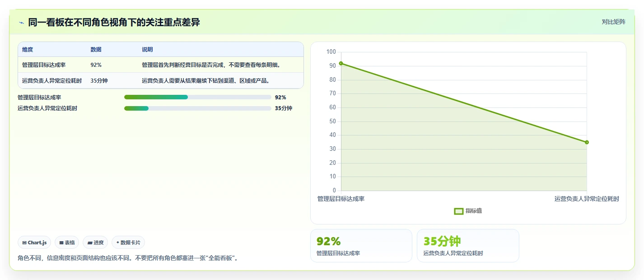The image size is (644, 280).
Task: Select the 进度 tag chip
Action: [x=95, y=243]
